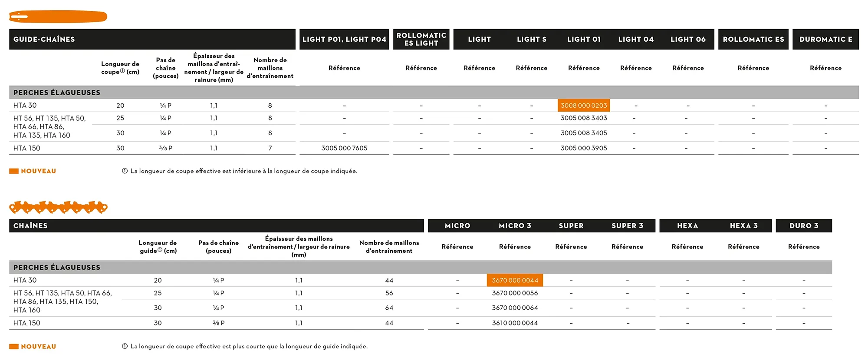
Task: Click the orange NOUVEAU swatch under guide-chaînes table
Action: pyautogui.click(x=14, y=171)
